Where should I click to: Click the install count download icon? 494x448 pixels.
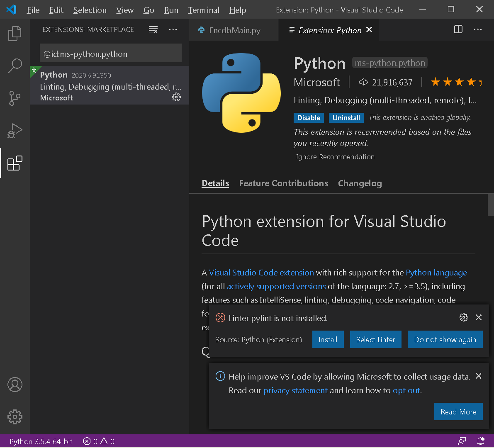pos(363,82)
